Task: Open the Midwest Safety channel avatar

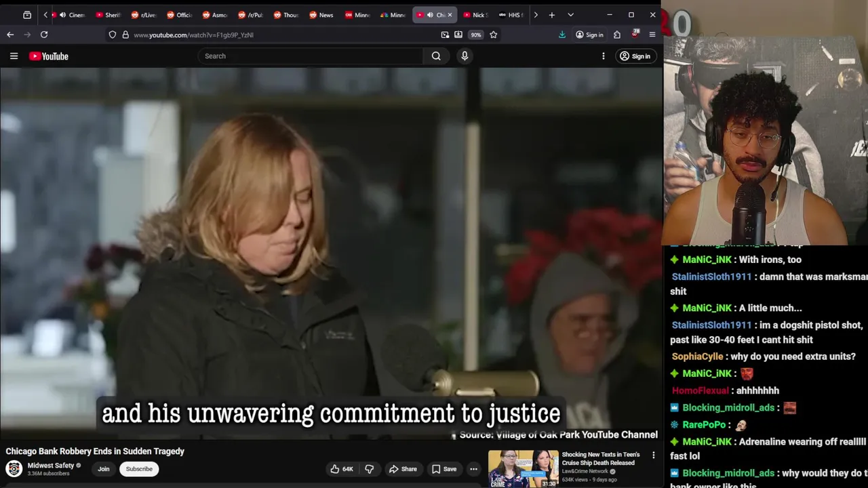Action: coord(14,468)
